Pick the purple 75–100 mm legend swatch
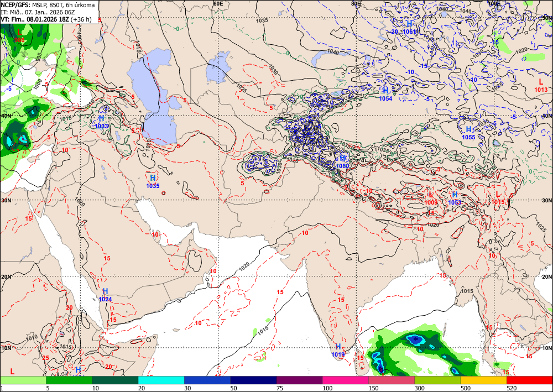553x392 pixels. coord(299,380)
